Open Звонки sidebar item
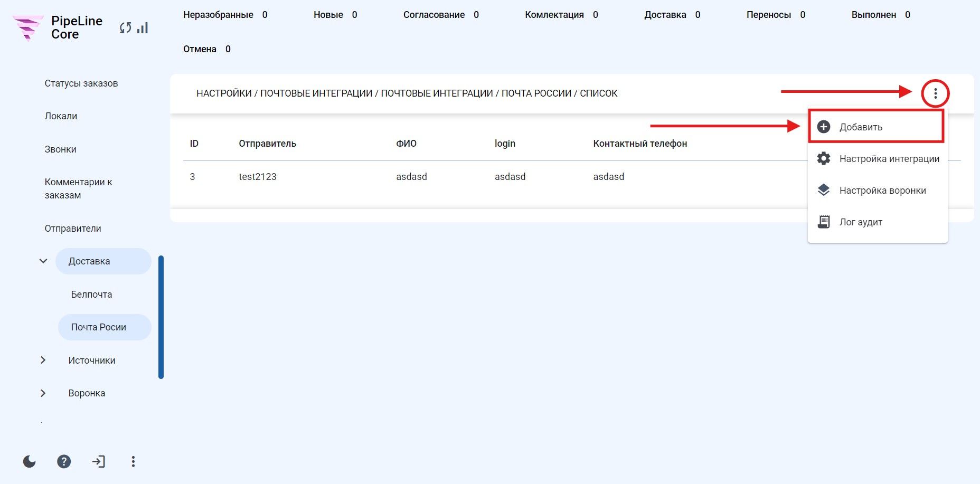The image size is (980, 484). pos(60,149)
